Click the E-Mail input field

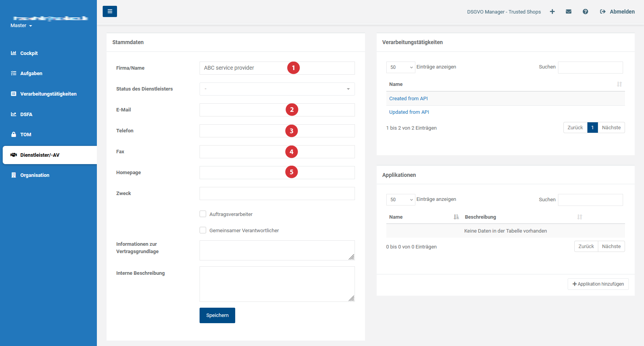(277, 110)
